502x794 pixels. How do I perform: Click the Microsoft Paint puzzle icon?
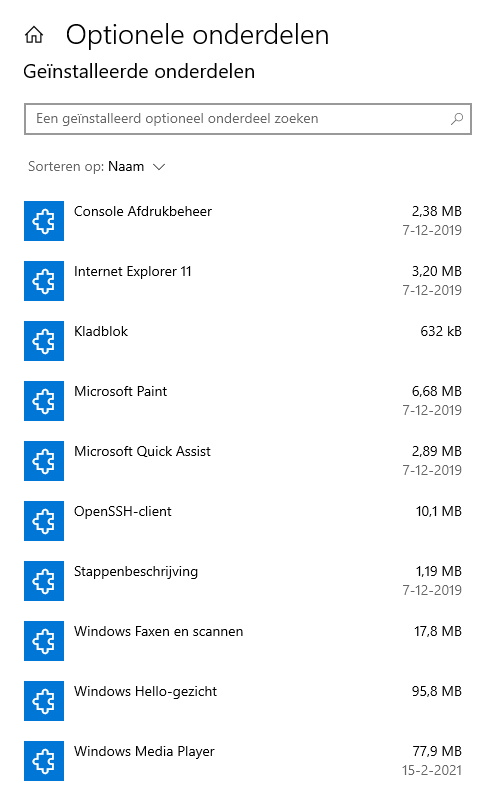(44, 401)
